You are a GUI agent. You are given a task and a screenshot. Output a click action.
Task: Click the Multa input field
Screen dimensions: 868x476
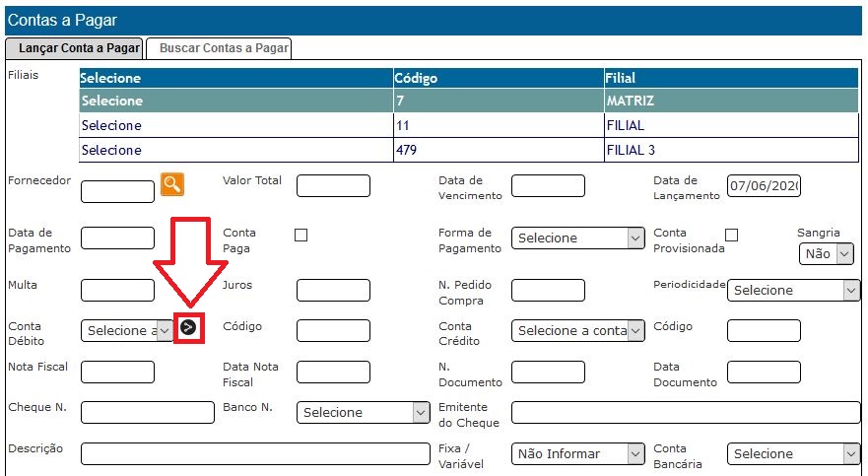[118, 290]
